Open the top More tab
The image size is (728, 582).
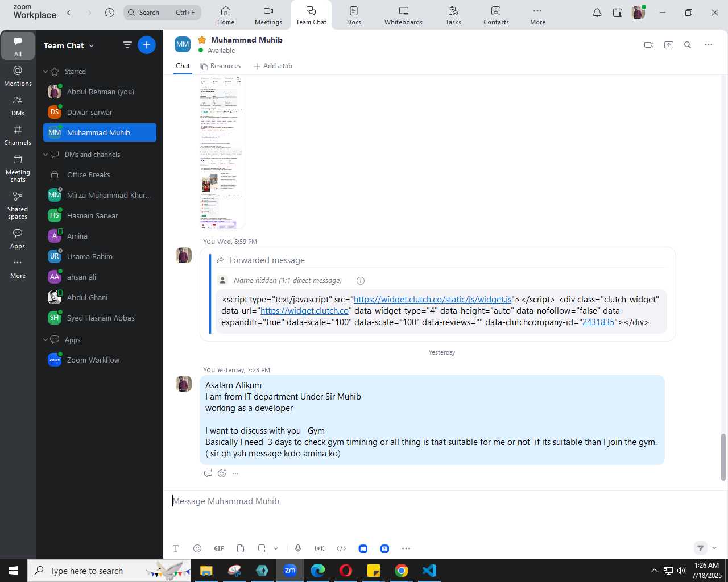click(537, 15)
